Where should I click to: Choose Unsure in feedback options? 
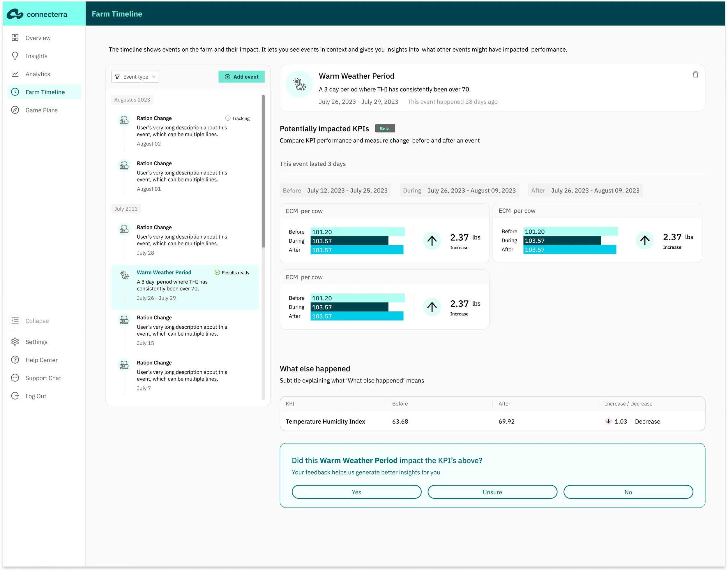click(x=492, y=492)
